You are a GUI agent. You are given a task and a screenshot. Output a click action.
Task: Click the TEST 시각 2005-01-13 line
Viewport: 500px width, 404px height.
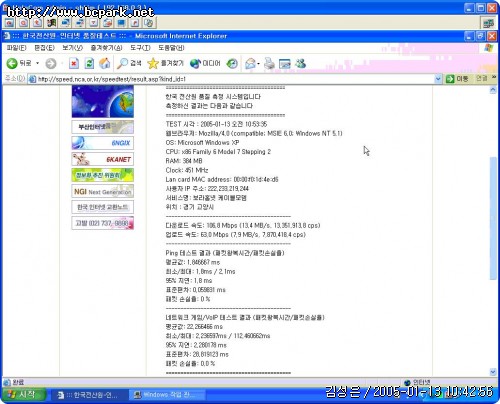tap(216, 124)
